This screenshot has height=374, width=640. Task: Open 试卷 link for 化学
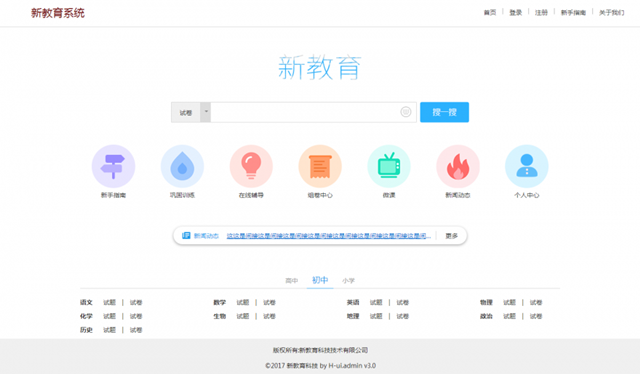(x=136, y=316)
